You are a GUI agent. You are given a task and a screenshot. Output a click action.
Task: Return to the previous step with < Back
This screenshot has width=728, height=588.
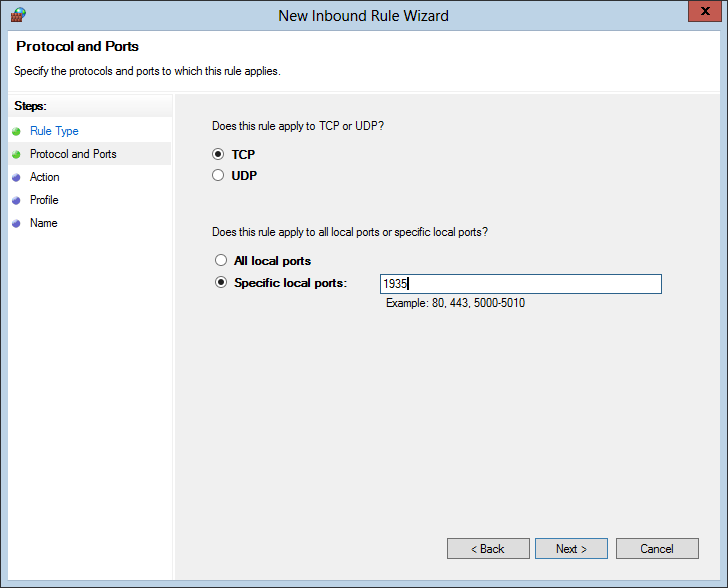(x=488, y=549)
